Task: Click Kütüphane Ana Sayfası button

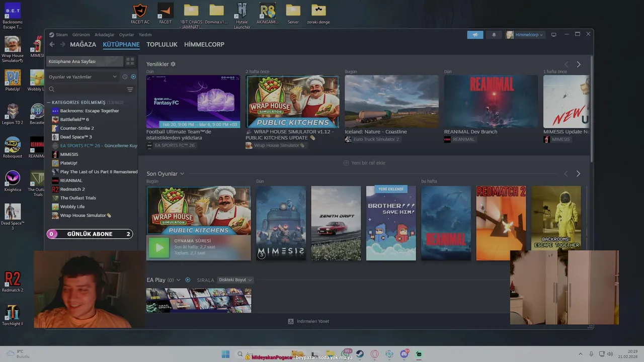Action: point(85,61)
